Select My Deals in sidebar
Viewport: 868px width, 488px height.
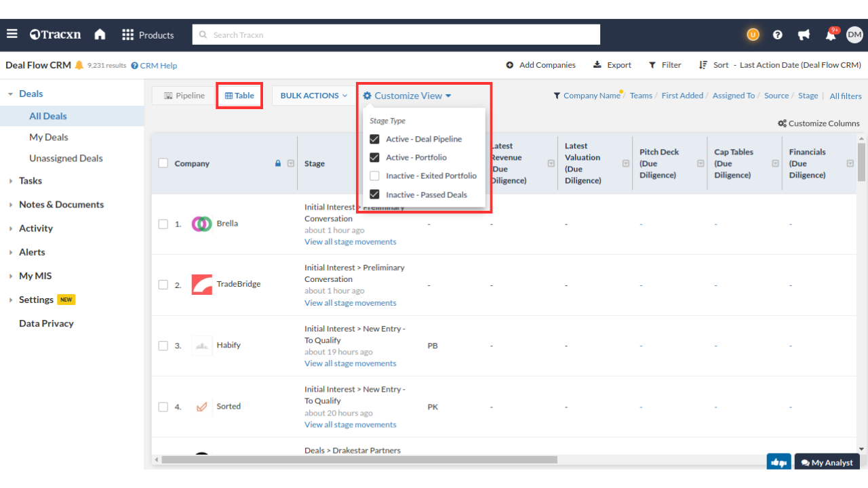[x=49, y=137]
